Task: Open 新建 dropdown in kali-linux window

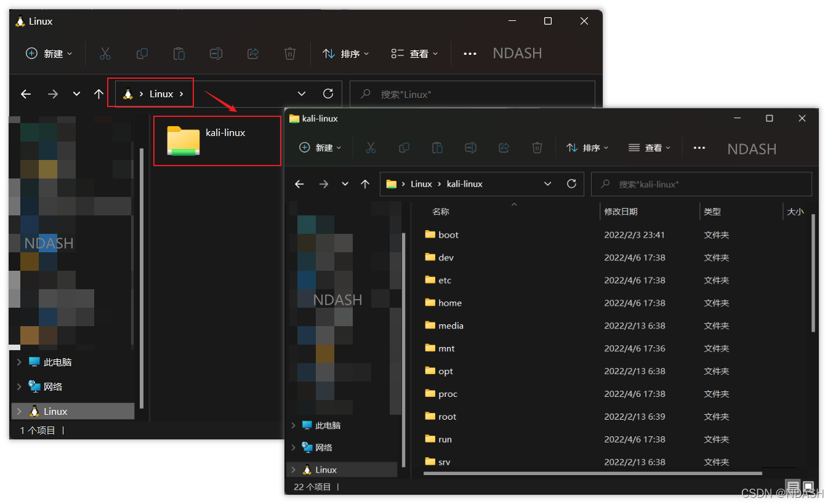Action: coord(321,148)
